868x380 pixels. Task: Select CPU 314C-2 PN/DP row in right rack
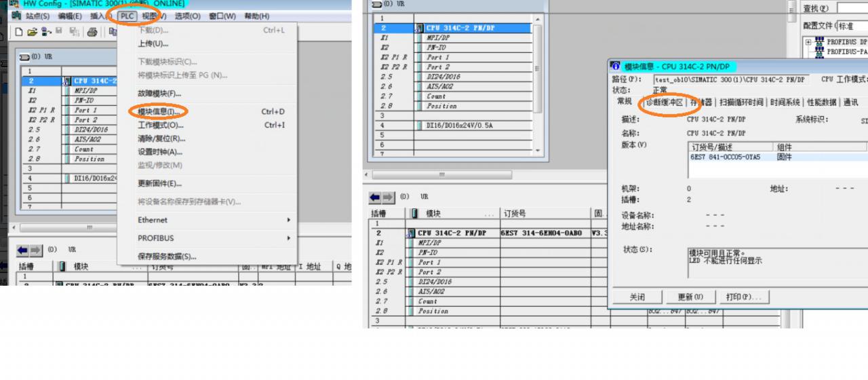click(452, 28)
